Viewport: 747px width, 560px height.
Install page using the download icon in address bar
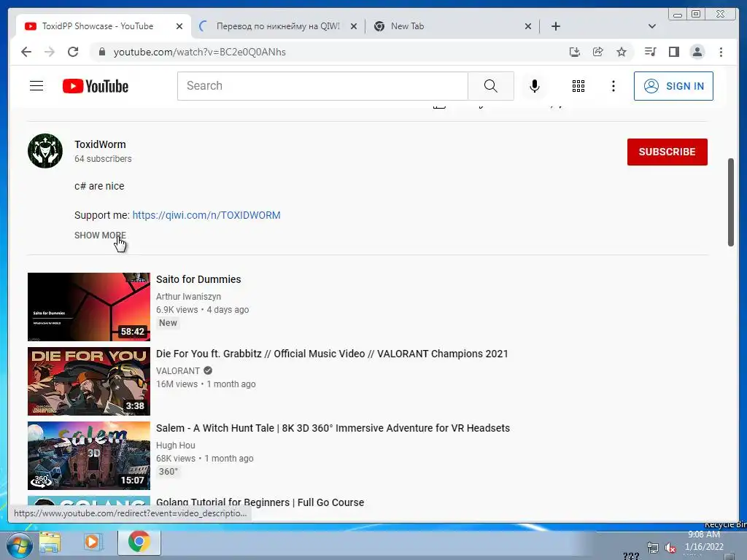pyautogui.click(x=575, y=52)
